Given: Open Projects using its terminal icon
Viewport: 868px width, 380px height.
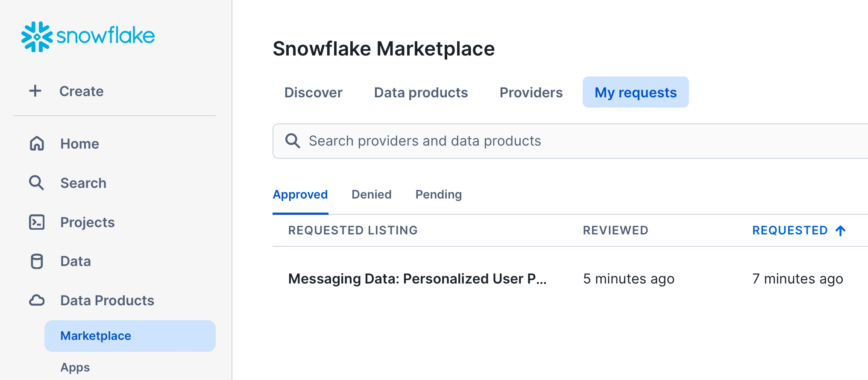Looking at the screenshot, I should coord(37,222).
